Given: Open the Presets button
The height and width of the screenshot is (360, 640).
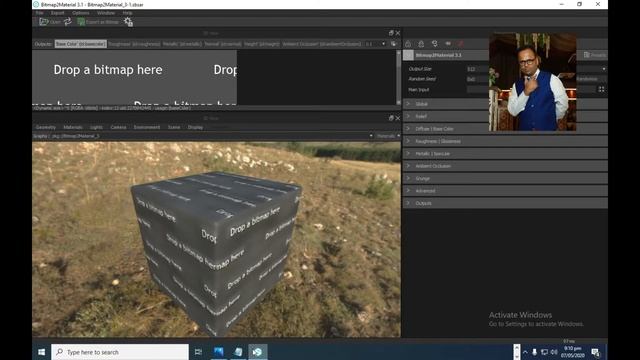Looking at the screenshot, I should tap(594, 55).
